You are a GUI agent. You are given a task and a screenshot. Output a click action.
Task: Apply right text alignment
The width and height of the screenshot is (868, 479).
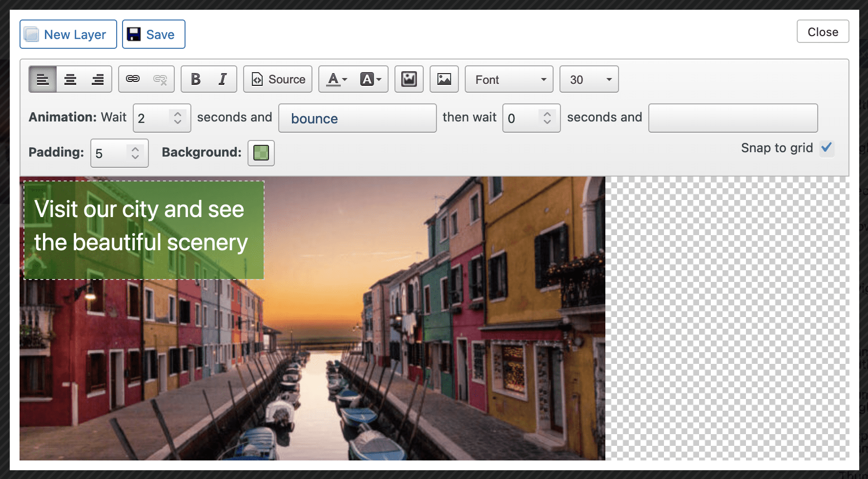tap(98, 80)
